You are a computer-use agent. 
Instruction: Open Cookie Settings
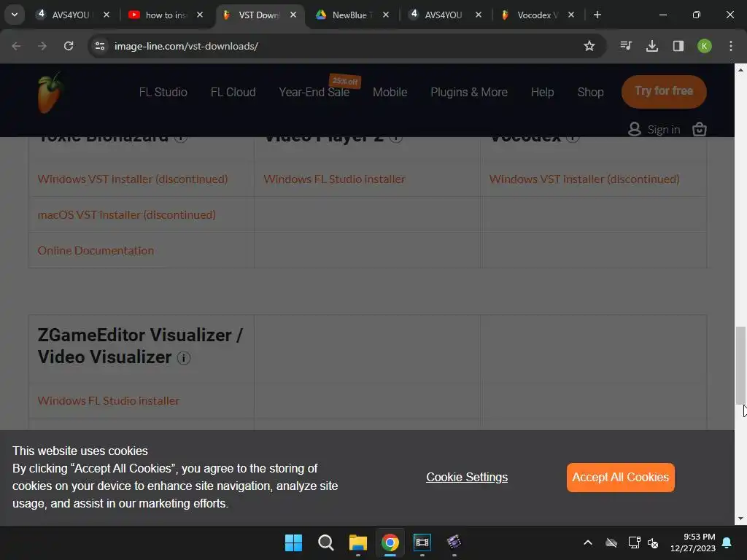tap(467, 477)
